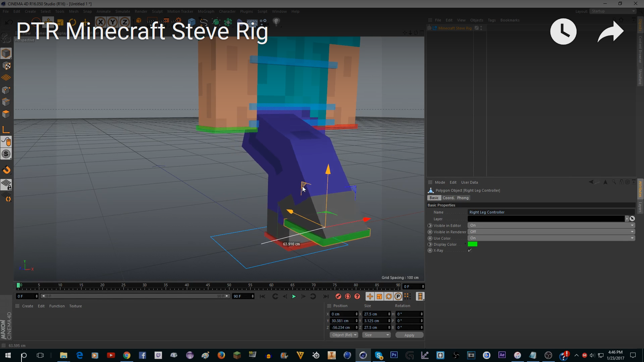This screenshot has height=362, width=644.
Task: Open Object (Rel) coordinate mode dropdown
Action: [x=344, y=335]
